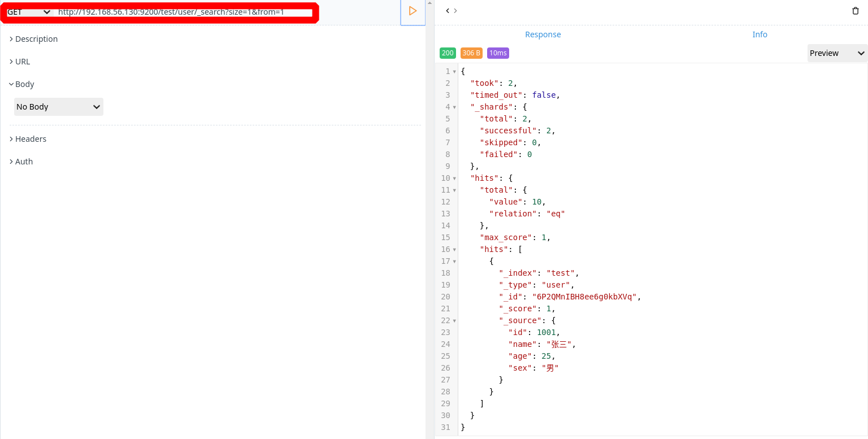This screenshot has height=439, width=868.
Task: Open the GET request method dropdown
Action: coord(27,11)
